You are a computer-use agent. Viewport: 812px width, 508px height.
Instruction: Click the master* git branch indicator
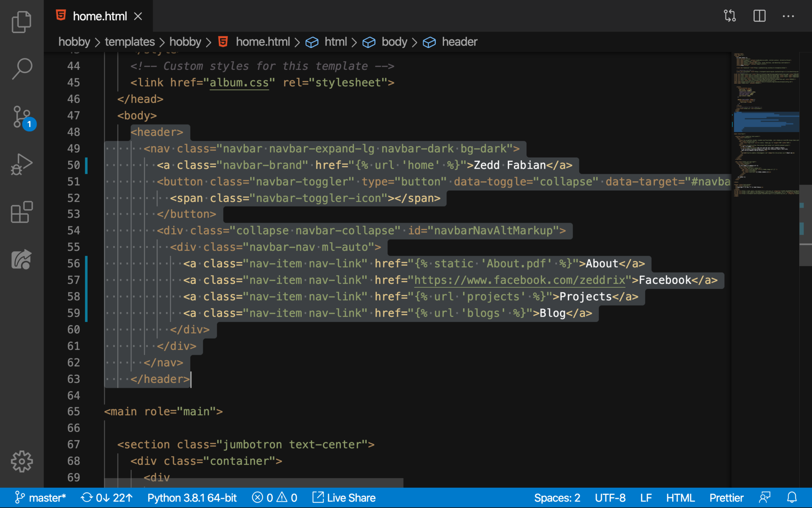[x=40, y=498]
